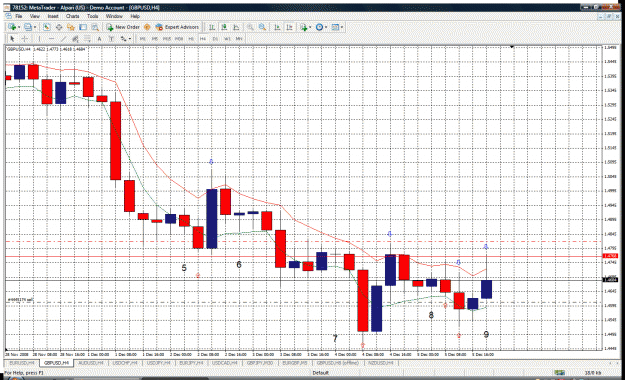Open the Window menu
Image resolution: width=625 pixels, height=380 pixels.
[x=114, y=16]
